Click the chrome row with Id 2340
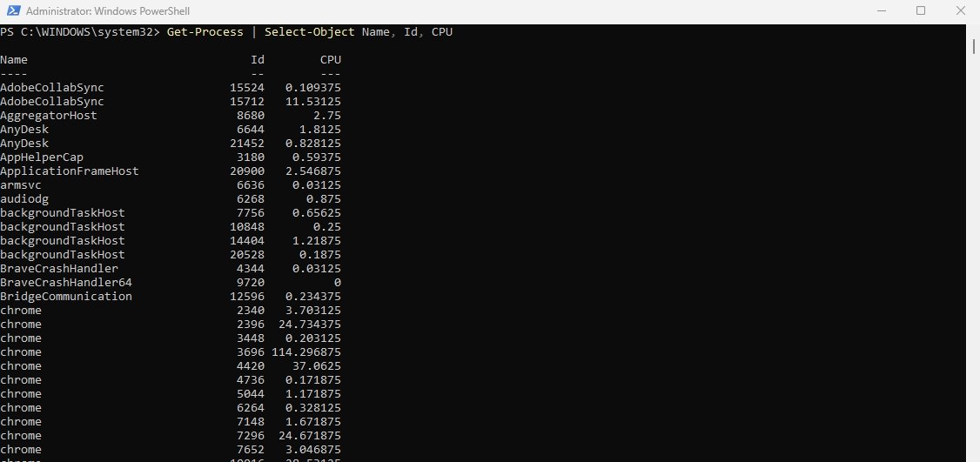Image resolution: width=980 pixels, height=462 pixels. pos(171,310)
